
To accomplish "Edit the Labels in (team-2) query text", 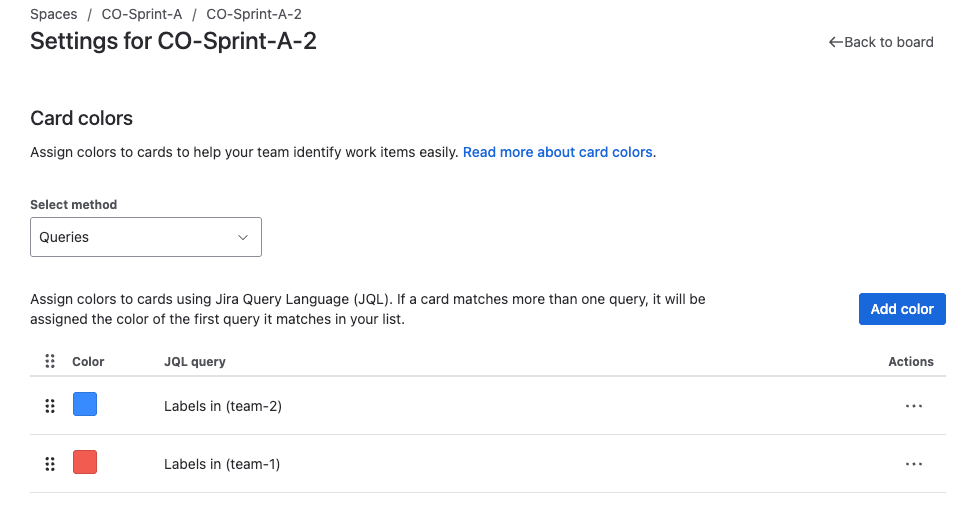I will click(223, 406).
